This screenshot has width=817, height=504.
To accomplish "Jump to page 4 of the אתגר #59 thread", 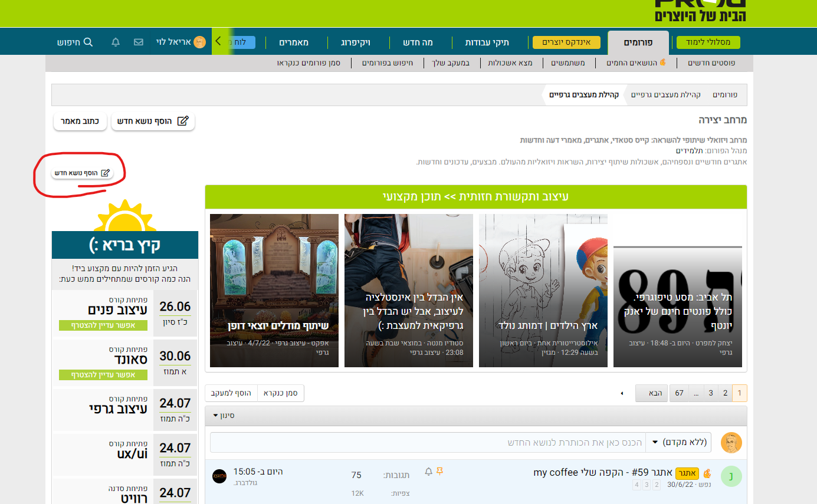I will pyautogui.click(x=636, y=485).
